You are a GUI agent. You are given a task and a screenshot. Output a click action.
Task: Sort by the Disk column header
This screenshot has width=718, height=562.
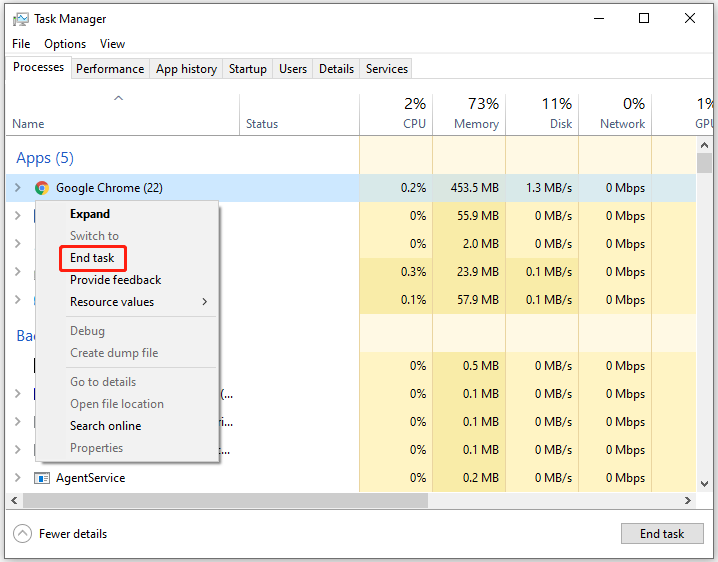tap(542, 115)
